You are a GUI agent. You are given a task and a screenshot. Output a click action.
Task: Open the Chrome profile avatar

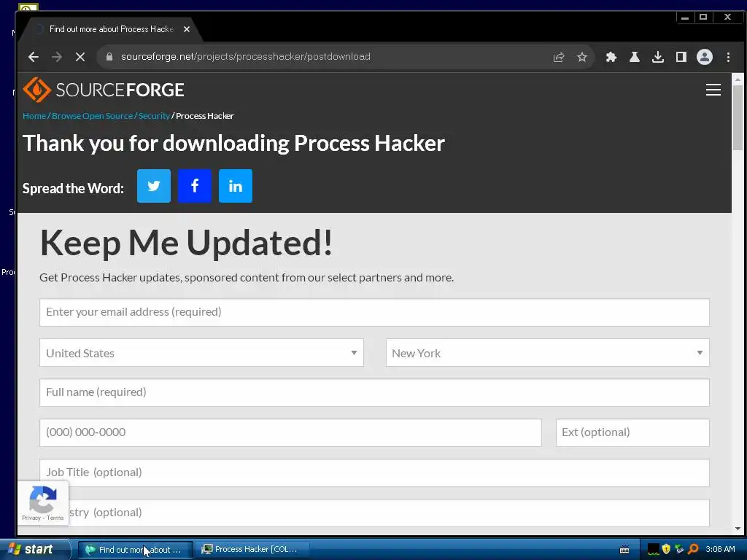704,57
